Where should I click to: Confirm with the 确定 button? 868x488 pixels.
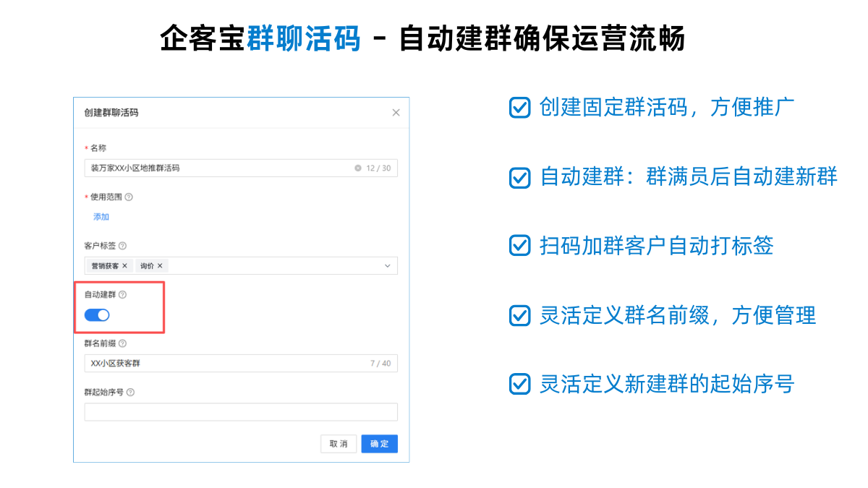pyautogui.click(x=379, y=444)
